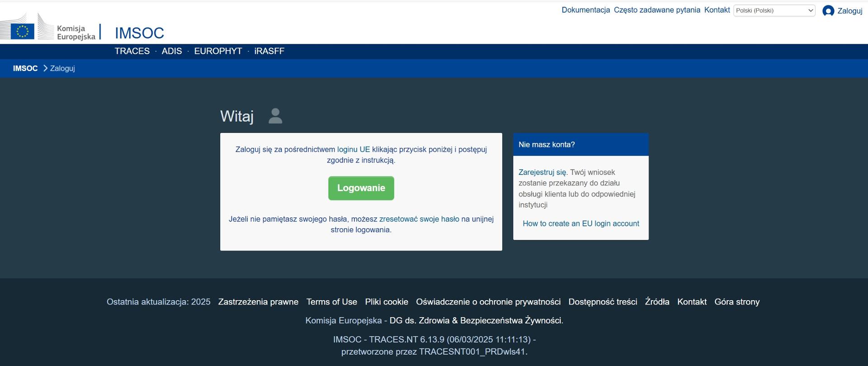Viewport: 868px width, 366px height.
Task: Open the TRACES menu item
Action: pos(132,51)
